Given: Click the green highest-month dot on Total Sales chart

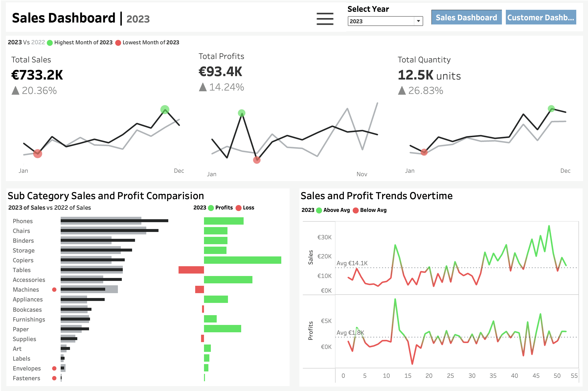Looking at the screenshot, I should pos(165,109).
